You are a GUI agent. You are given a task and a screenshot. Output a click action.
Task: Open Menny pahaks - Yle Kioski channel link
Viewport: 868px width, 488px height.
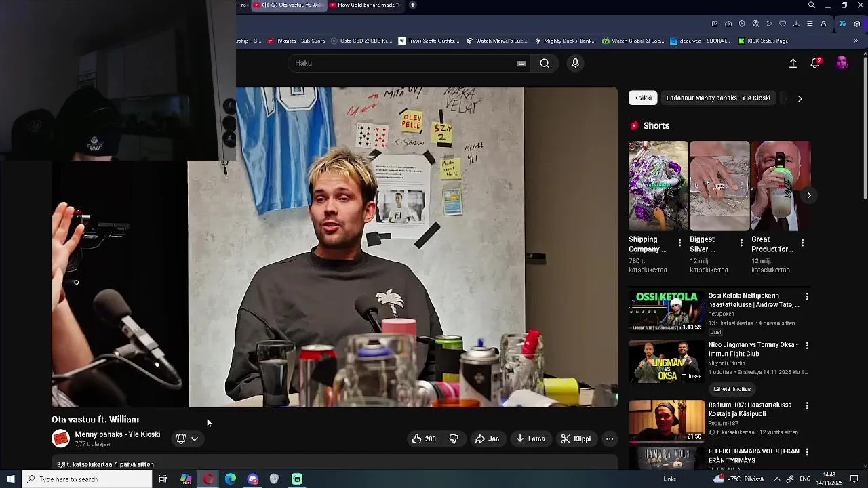tap(117, 434)
